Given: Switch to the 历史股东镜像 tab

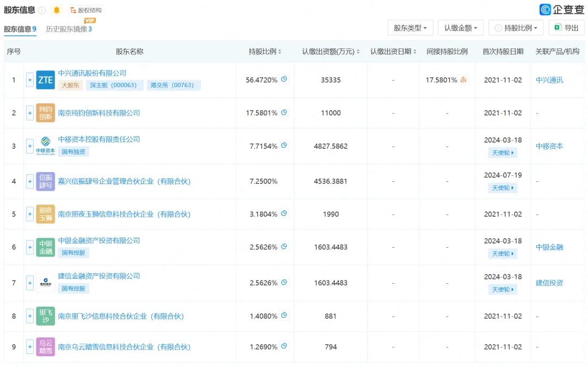Looking at the screenshot, I should click(69, 29).
